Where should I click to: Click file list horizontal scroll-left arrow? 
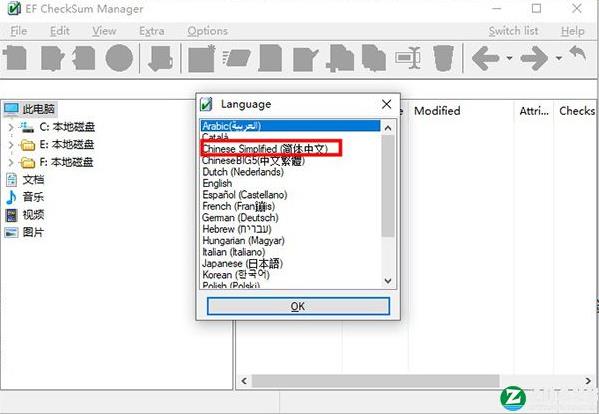(244, 381)
